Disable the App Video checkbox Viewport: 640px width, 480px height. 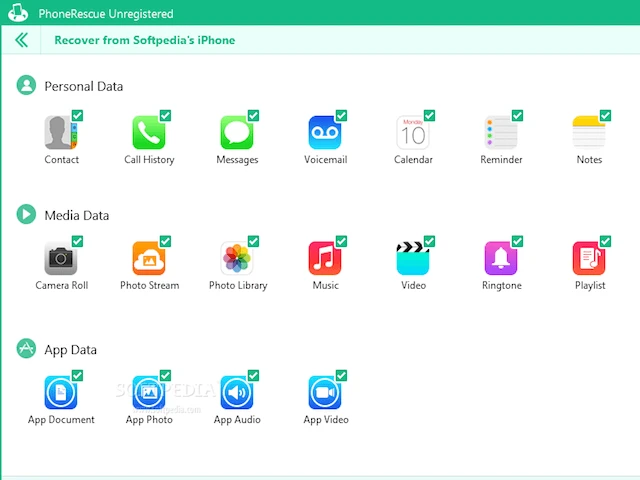point(341,376)
